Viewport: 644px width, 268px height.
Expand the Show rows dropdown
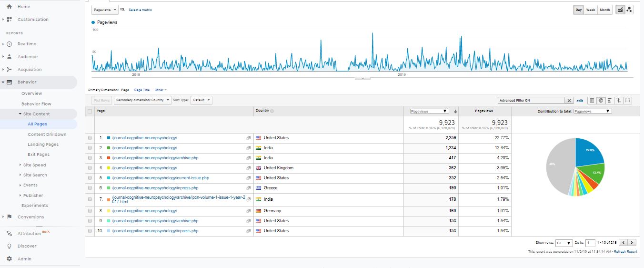click(x=564, y=243)
